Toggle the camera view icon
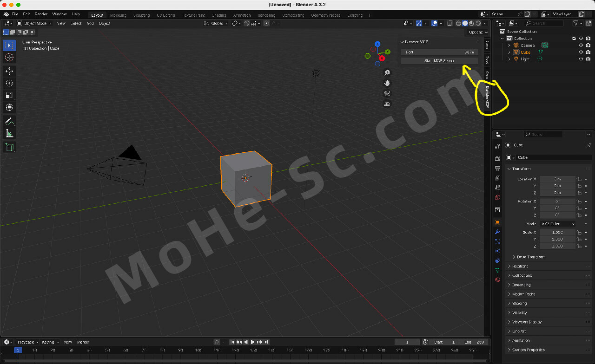 pos(387,93)
